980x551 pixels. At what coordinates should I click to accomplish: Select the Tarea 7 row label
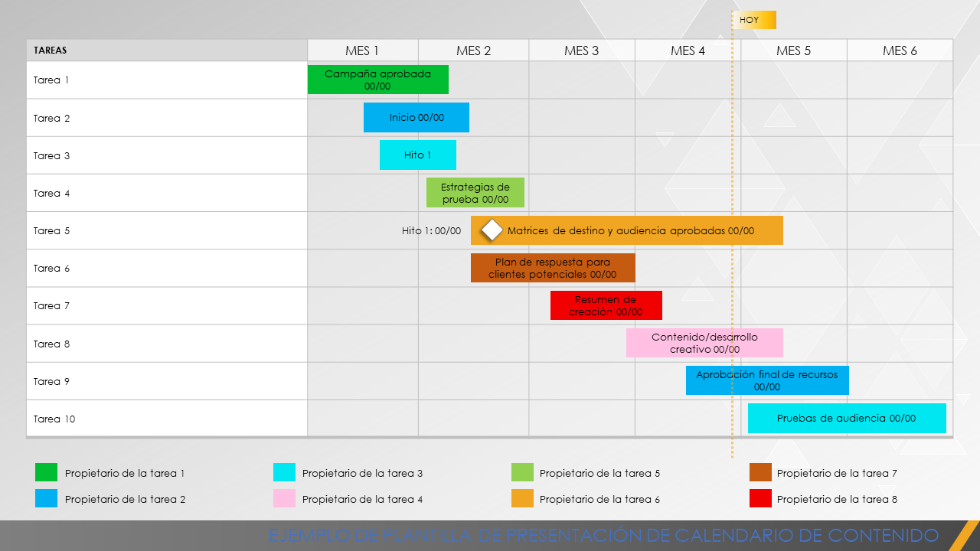[x=51, y=305]
